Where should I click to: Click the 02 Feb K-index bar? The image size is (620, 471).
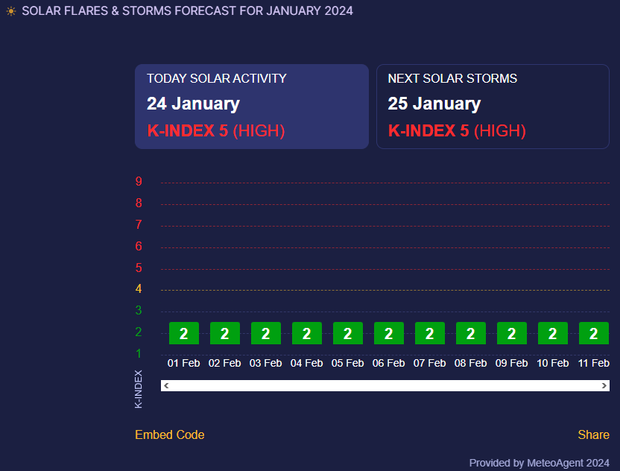pos(224,333)
